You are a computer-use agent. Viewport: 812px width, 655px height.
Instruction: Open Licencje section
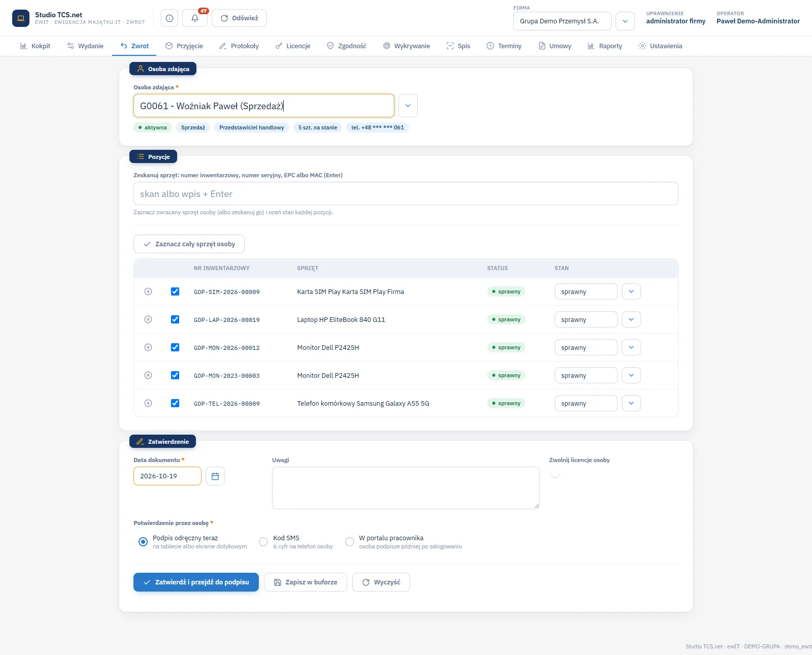tap(293, 46)
